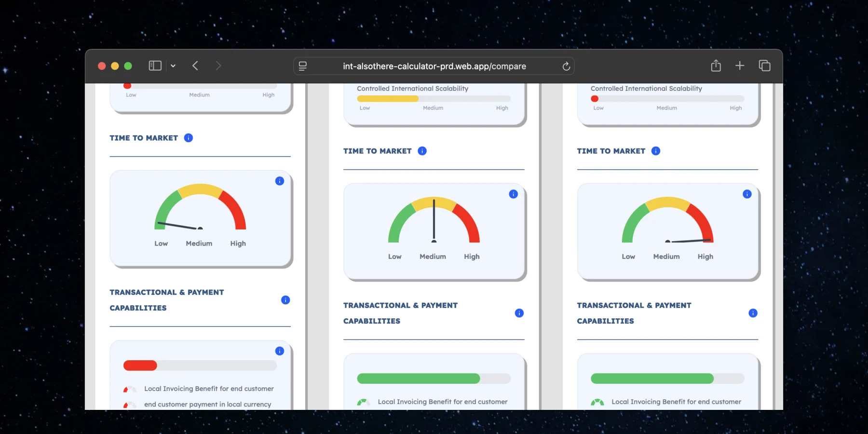
Task: Click info icon in the left gauge card
Action: 280,181
